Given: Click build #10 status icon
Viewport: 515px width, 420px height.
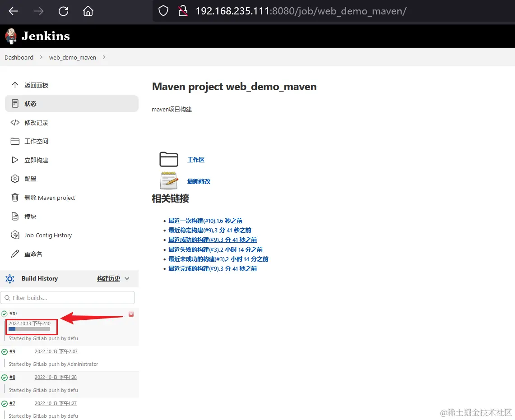Looking at the screenshot, I should click(4, 314).
